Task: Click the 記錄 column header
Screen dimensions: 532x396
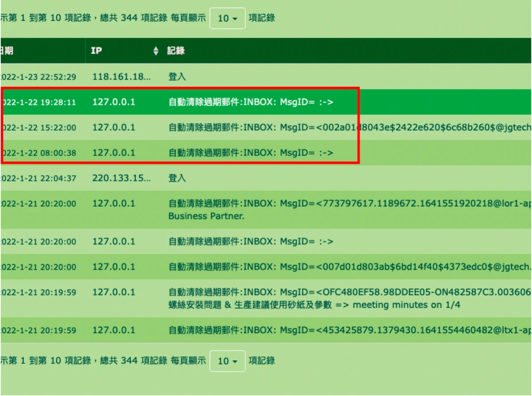Action: 176,51
